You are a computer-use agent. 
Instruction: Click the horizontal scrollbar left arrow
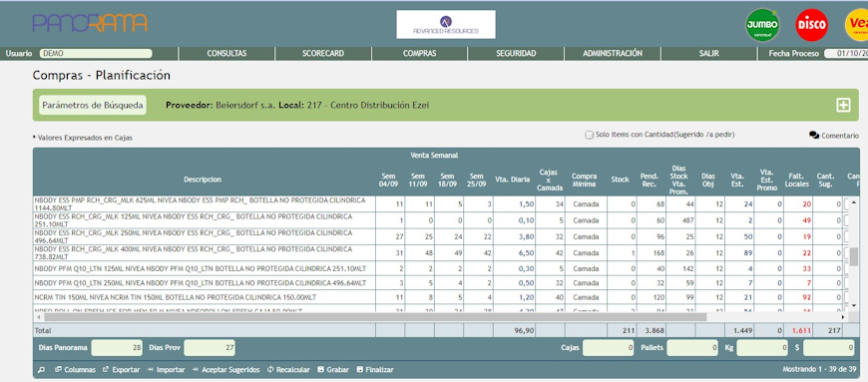38,317
